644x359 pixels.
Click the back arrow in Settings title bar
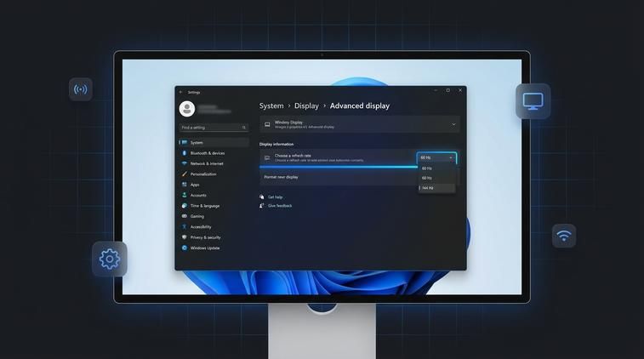click(x=180, y=92)
